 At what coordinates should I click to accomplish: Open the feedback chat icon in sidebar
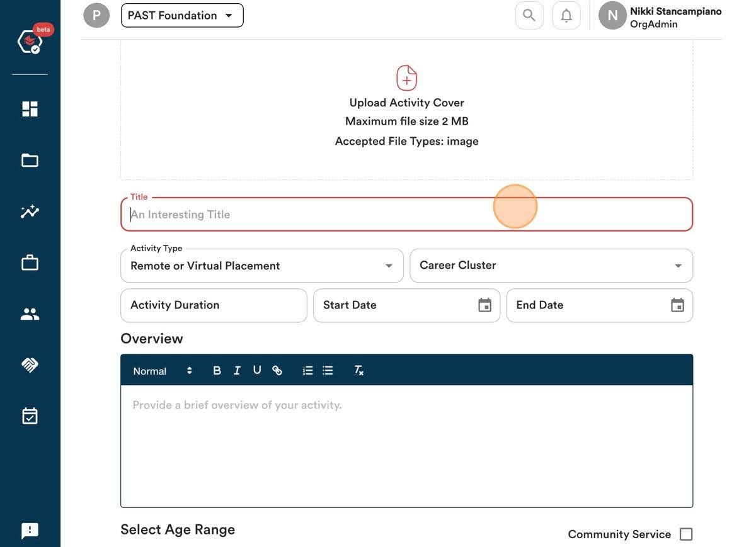click(30, 531)
